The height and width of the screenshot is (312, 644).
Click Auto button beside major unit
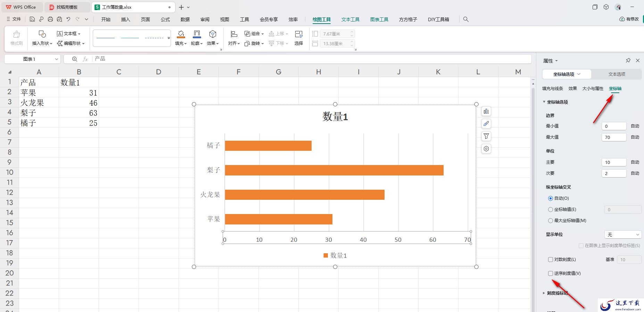[635, 162]
